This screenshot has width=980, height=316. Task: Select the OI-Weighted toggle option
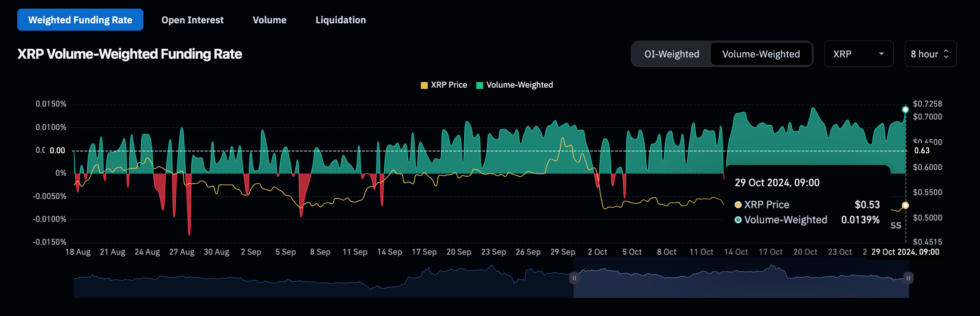pos(672,54)
